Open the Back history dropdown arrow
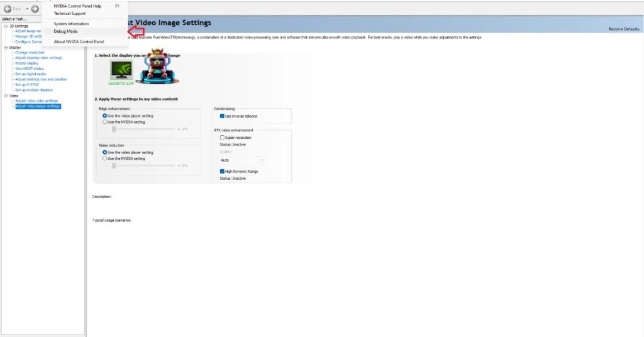 [27, 9]
